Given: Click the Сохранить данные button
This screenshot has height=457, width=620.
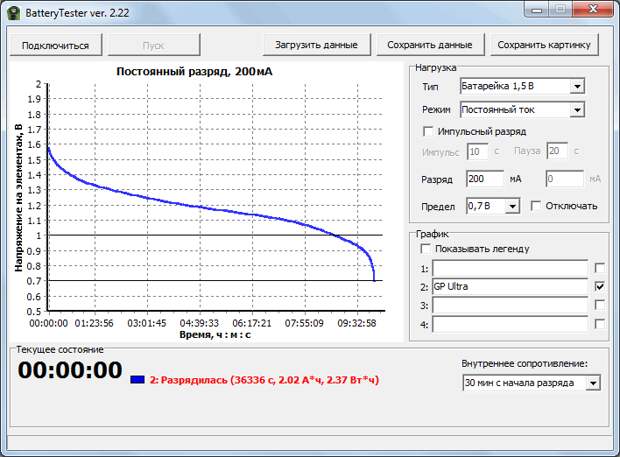Looking at the screenshot, I should [x=430, y=45].
